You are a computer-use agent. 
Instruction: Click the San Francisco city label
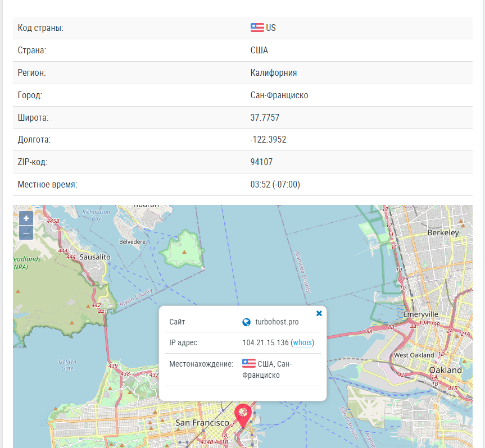(x=202, y=423)
